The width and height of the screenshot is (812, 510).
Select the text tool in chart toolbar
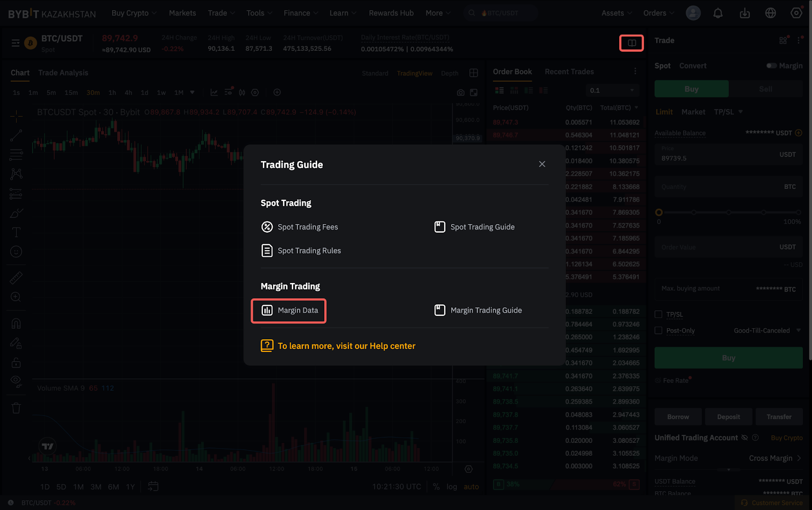coord(16,232)
